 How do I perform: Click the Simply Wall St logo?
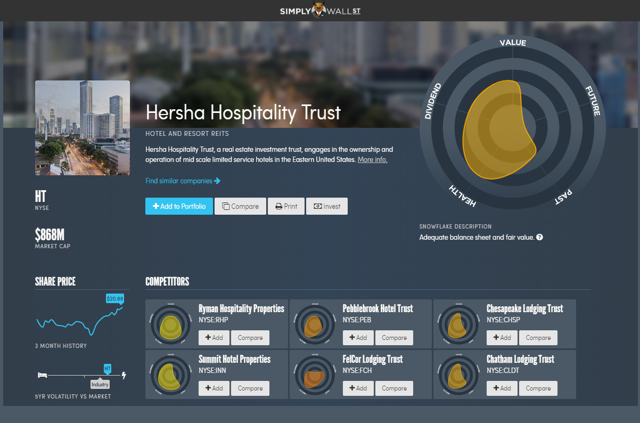[320, 10]
